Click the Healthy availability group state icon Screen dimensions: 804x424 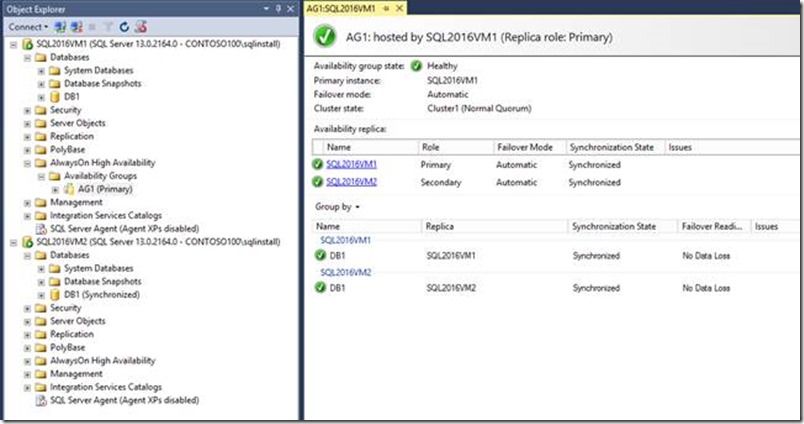click(416, 66)
